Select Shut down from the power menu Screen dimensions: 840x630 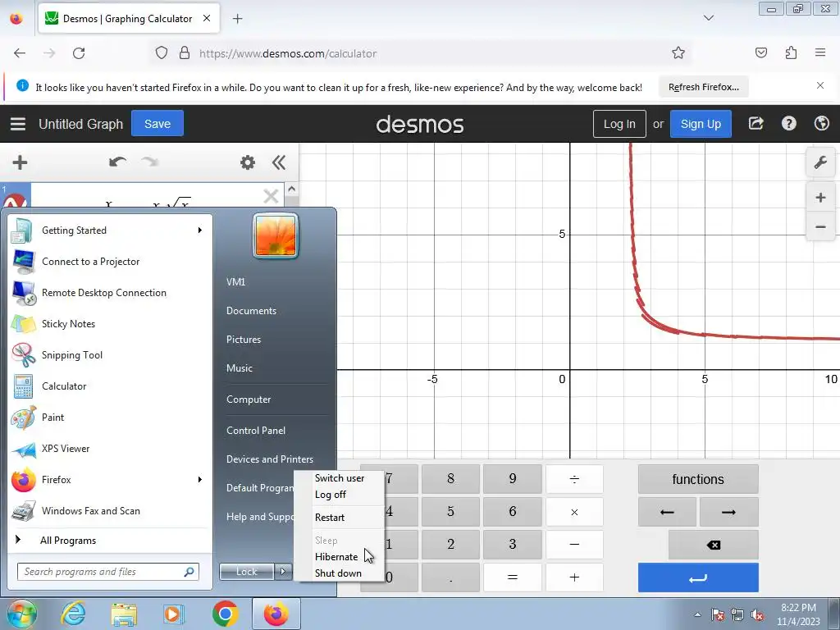338,573
